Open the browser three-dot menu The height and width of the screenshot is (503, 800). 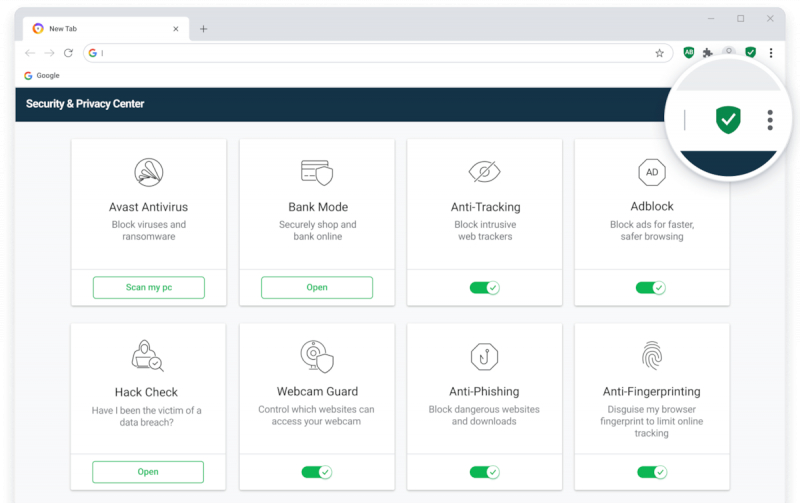[x=771, y=53]
